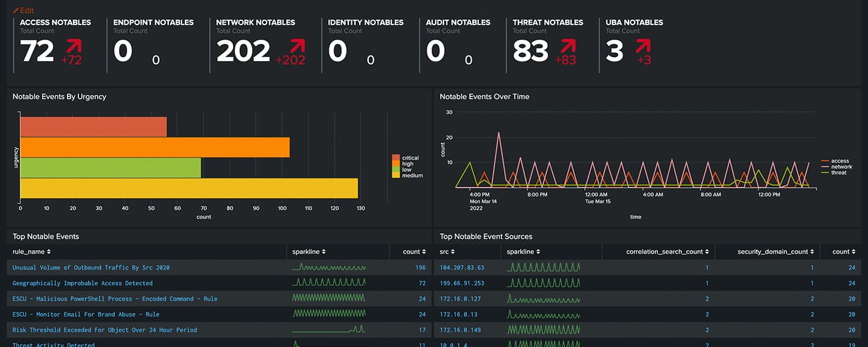This screenshot has height=347, width=868.
Task: Open the Network Notables total count 202
Action: [x=242, y=51]
